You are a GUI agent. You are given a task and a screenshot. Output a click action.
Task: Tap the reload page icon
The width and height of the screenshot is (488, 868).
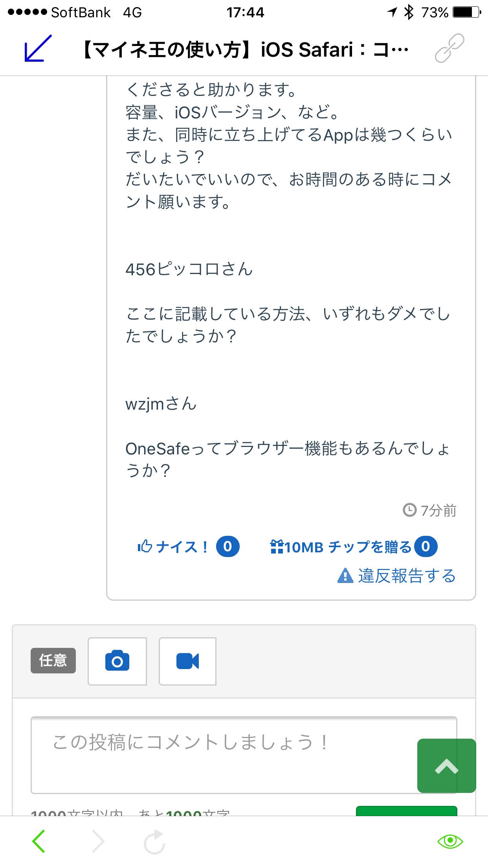tap(154, 842)
